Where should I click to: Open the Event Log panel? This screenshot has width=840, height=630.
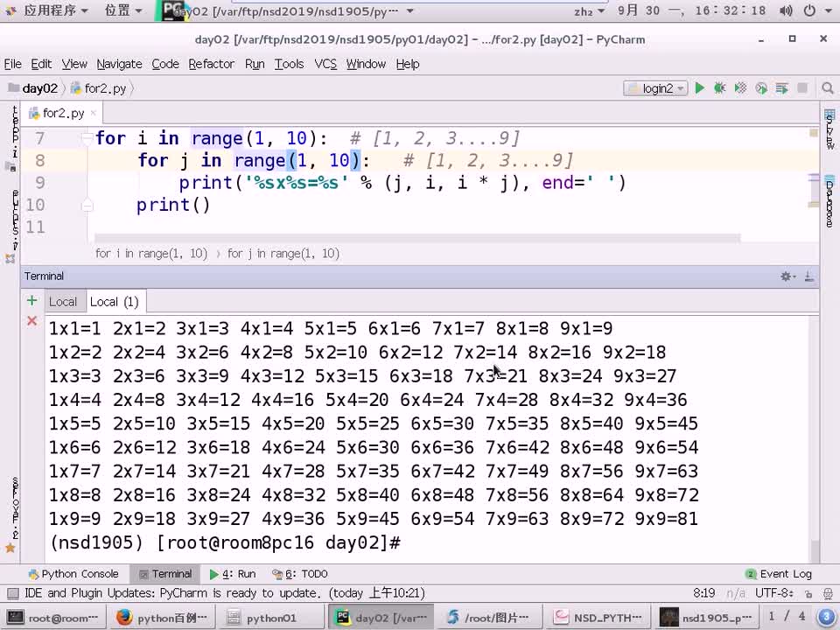779,574
